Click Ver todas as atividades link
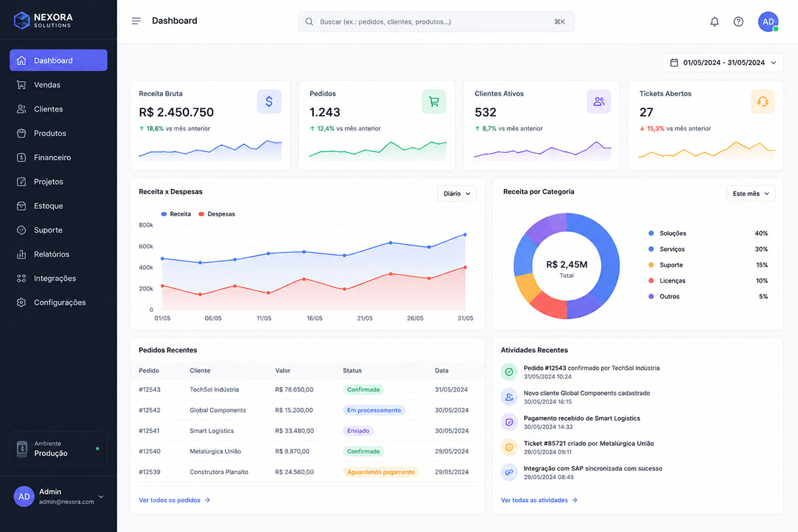 point(539,500)
